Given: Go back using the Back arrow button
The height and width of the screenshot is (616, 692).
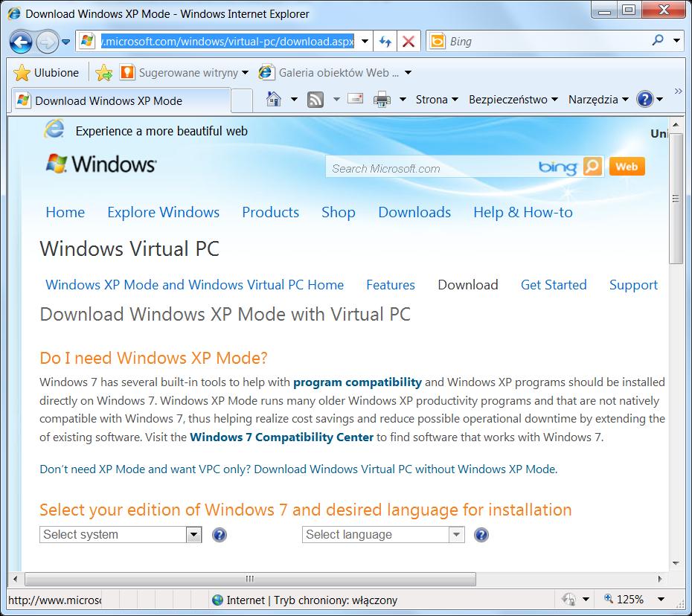Looking at the screenshot, I should click(x=20, y=42).
